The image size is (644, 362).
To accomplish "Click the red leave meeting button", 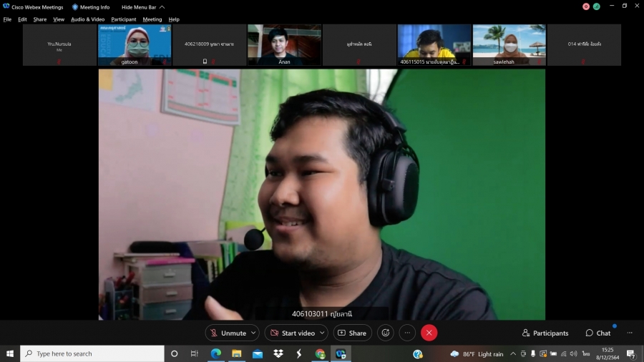I will (429, 333).
